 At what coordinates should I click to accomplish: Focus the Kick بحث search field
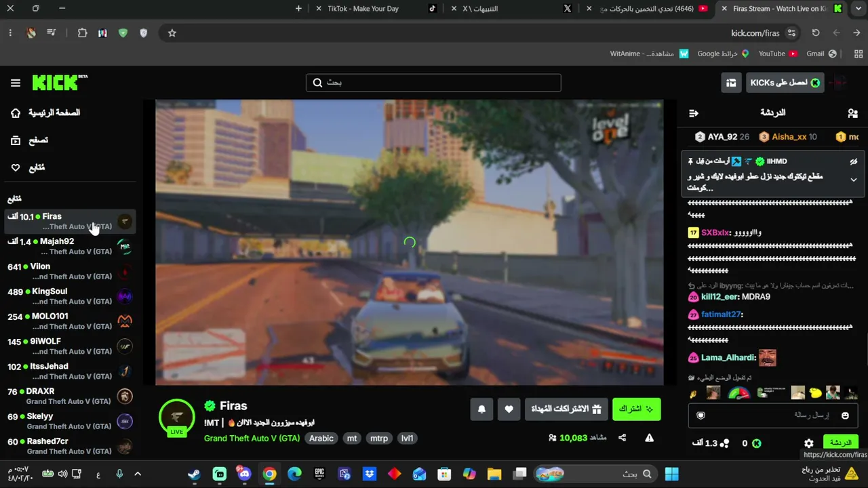click(433, 83)
